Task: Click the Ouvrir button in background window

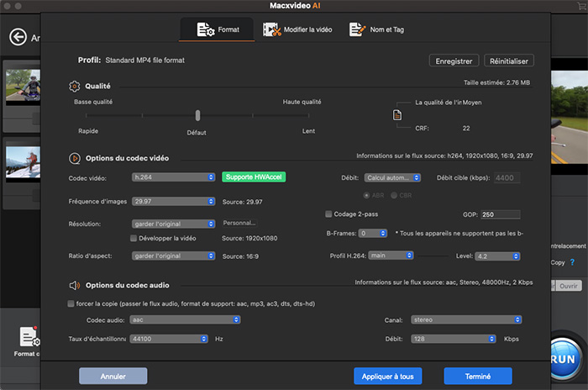Action: coord(569,286)
